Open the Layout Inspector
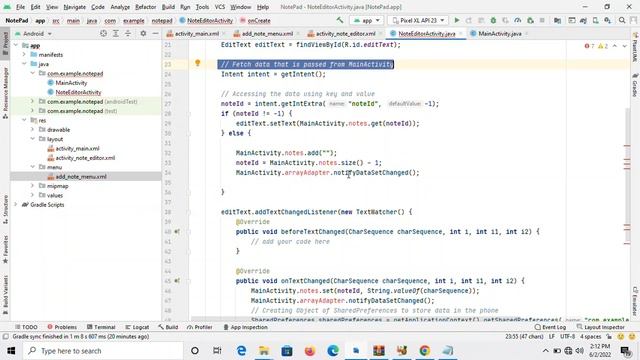This screenshot has height=360, width=640. [x=600, y=327]
